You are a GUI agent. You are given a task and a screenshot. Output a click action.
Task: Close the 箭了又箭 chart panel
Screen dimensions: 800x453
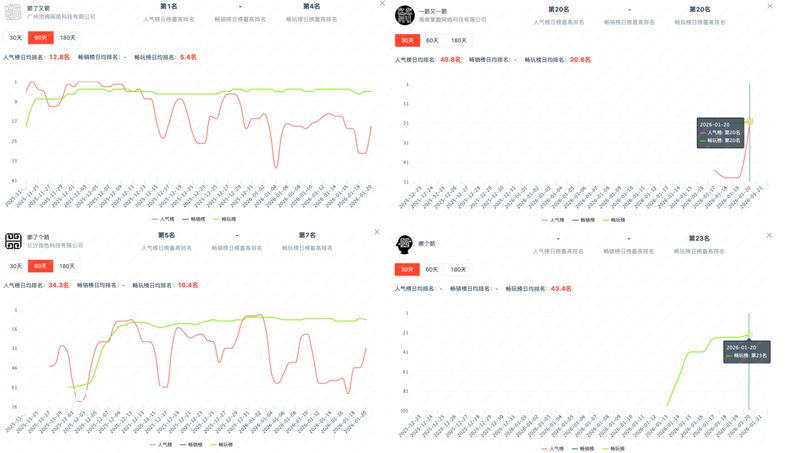(382, 4)
